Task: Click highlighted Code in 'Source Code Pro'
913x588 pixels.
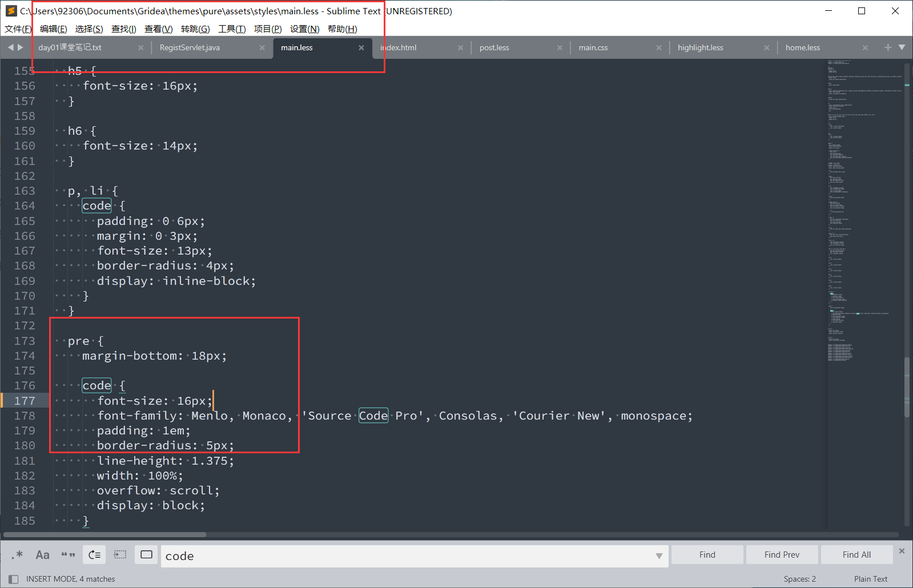Action: pyautogui.click(x=373, y=416)
